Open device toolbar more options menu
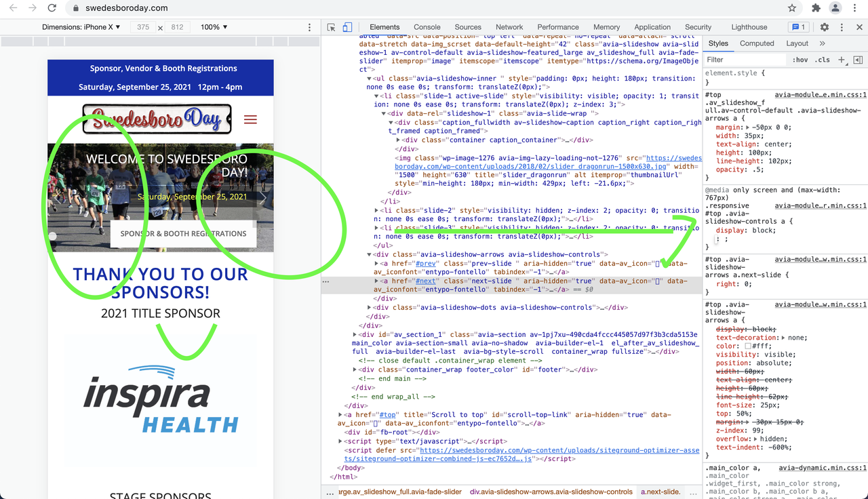 (310, 27)
